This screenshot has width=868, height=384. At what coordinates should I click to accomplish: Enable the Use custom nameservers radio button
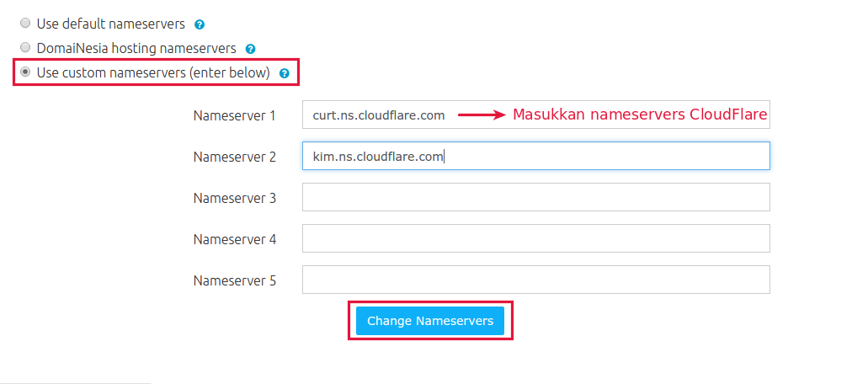coord(25,72)
